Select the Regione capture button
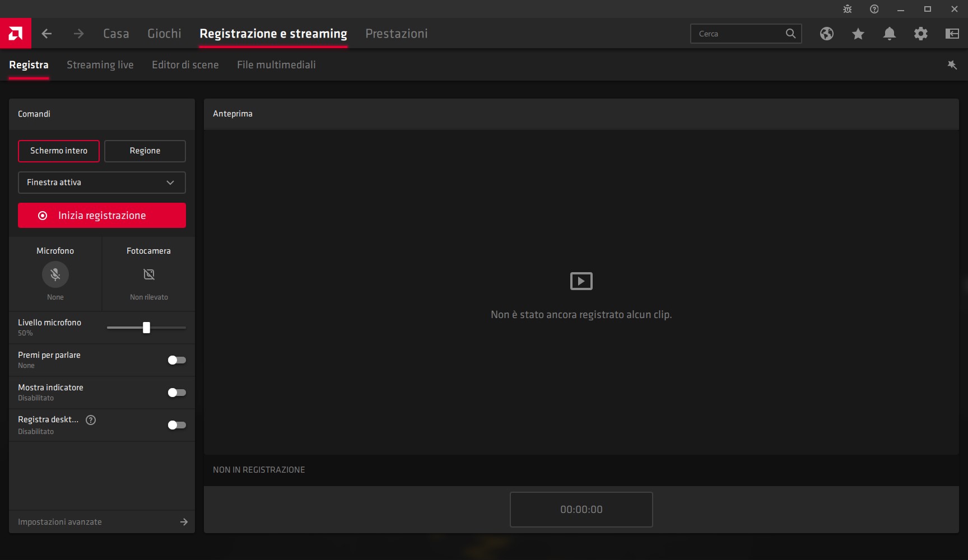Viewport: 968px width, 560px height. point(145,151)
